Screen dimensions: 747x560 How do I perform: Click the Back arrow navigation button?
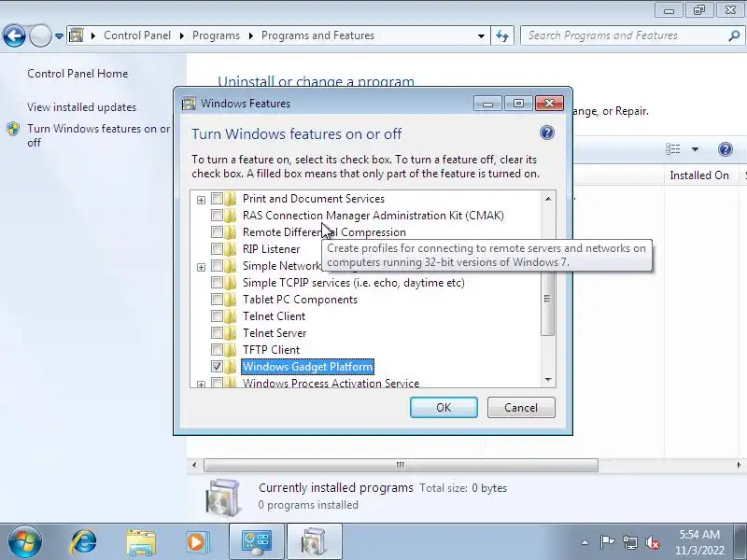point(14,35)
